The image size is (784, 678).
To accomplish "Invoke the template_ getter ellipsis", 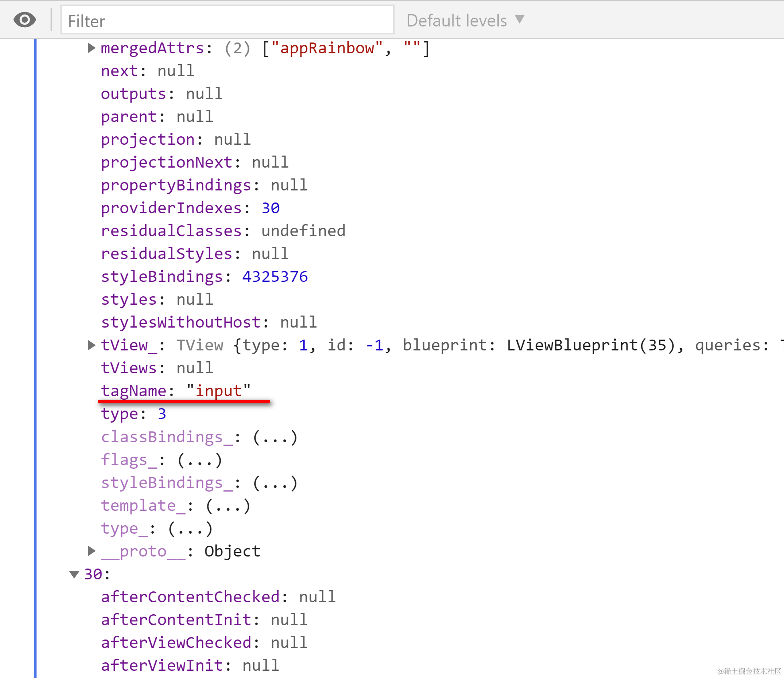I will (228, 506).
